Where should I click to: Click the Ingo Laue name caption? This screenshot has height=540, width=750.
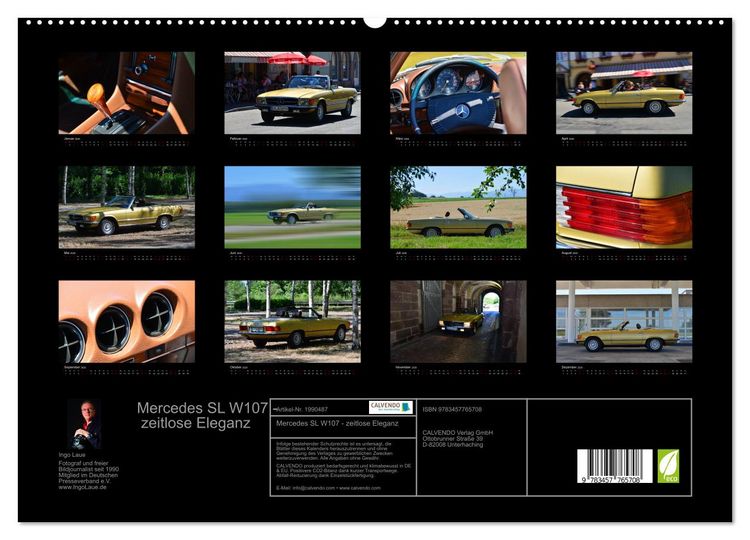point(72,455)
